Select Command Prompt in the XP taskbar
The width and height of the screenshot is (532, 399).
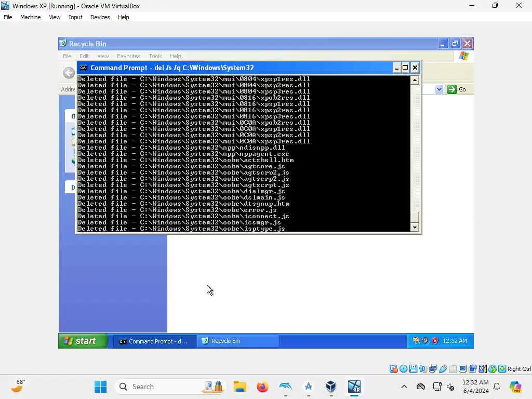tap(154, 341)
